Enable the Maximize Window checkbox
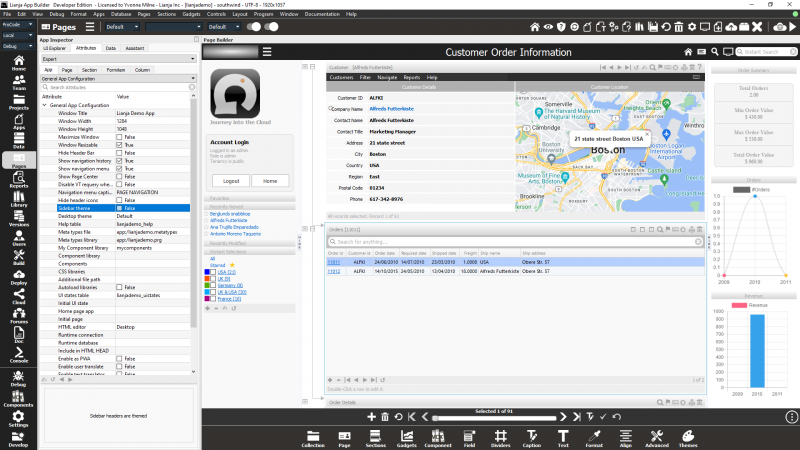The height and width of the screenshot is (450, 800). (x=120, y=136)
